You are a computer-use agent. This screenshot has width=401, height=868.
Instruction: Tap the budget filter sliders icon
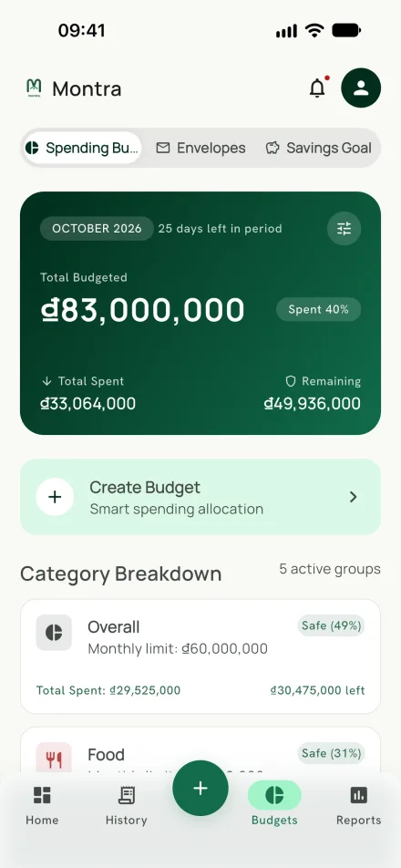(x=344, y=228)
